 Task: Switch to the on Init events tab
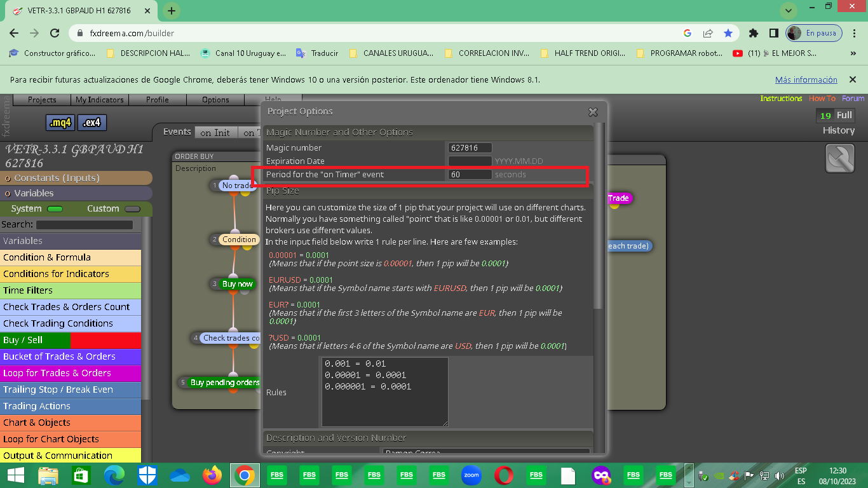coord(215,132)
